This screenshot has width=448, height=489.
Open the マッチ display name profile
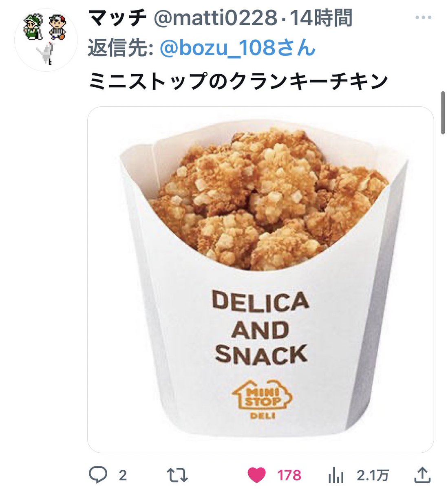118,19
